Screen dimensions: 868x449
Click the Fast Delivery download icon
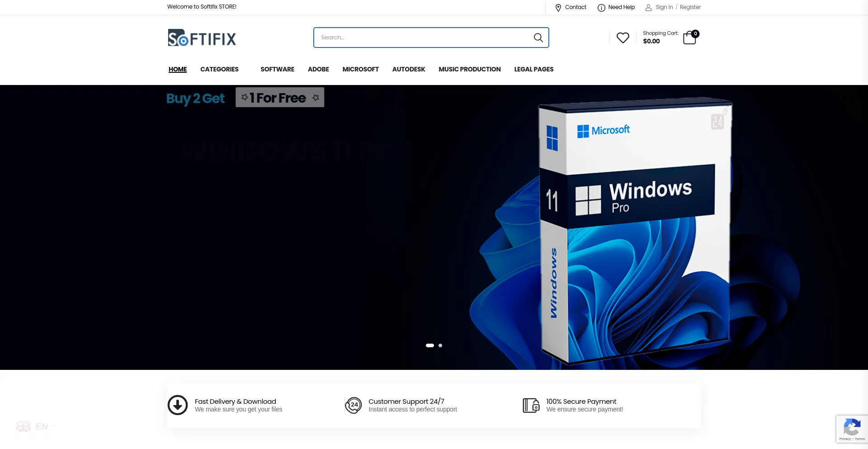pos(178,405)
